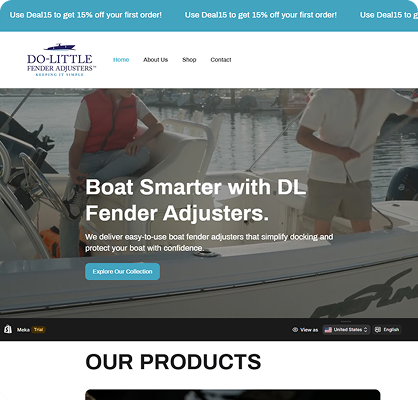The image size is (418, 400).
Task: Click the Meka store name
Action: [23, 330]
